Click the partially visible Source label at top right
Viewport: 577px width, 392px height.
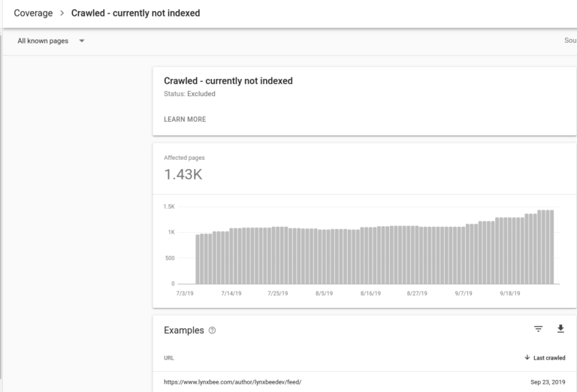click(569, 41)
